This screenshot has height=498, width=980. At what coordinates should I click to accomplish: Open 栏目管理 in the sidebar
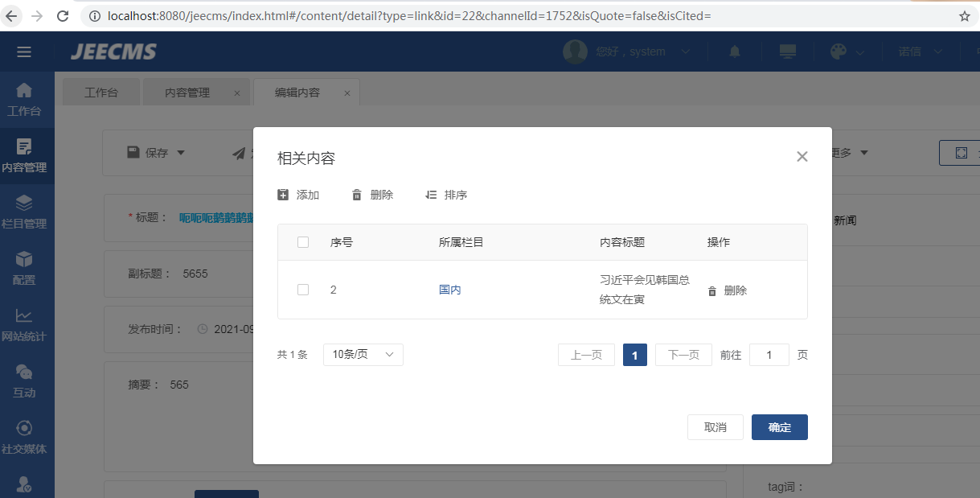pos(25,212)
